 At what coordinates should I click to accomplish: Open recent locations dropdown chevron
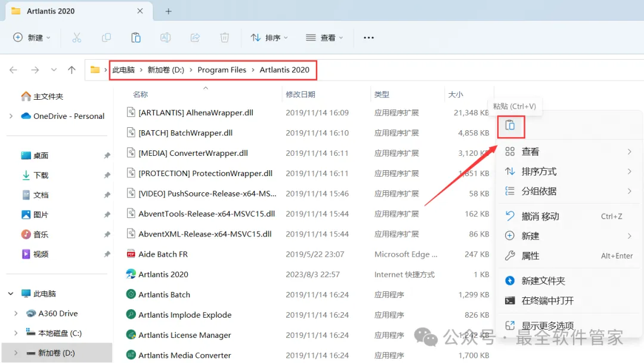click(x=54, y=70)
